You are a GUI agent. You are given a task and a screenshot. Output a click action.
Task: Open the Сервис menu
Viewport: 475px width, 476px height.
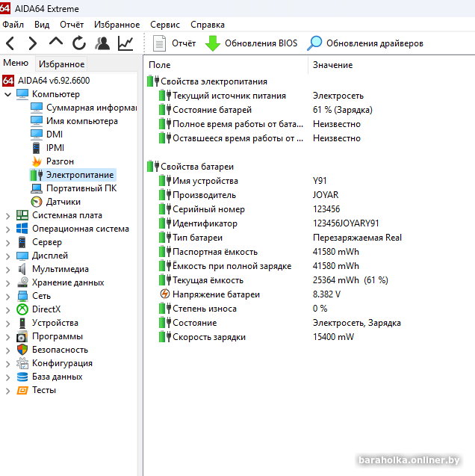[x=165, y=25]
